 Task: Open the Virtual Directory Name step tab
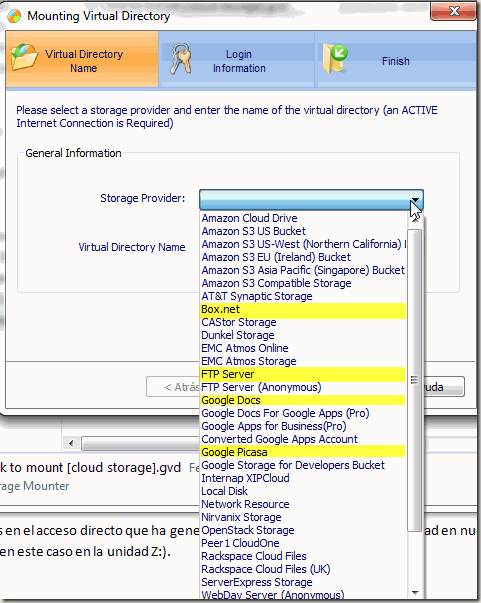point(82,59)
